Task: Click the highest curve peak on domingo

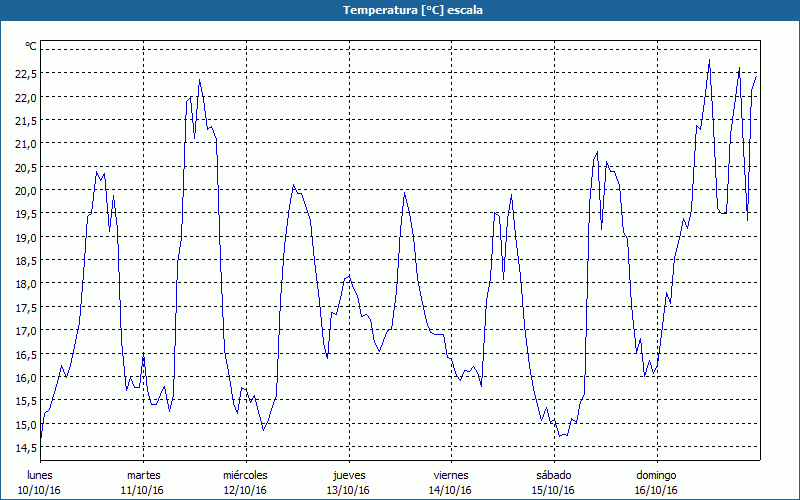Action: (709, 60)
